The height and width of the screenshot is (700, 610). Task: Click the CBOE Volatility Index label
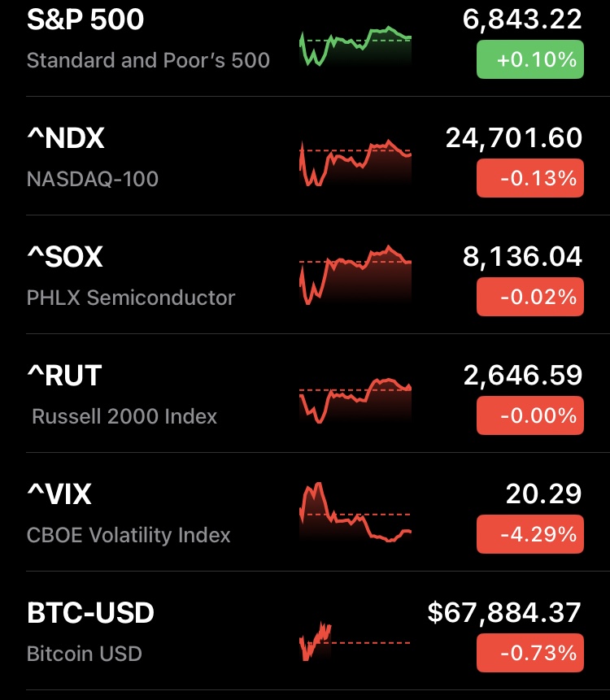[x=129, y=535]
